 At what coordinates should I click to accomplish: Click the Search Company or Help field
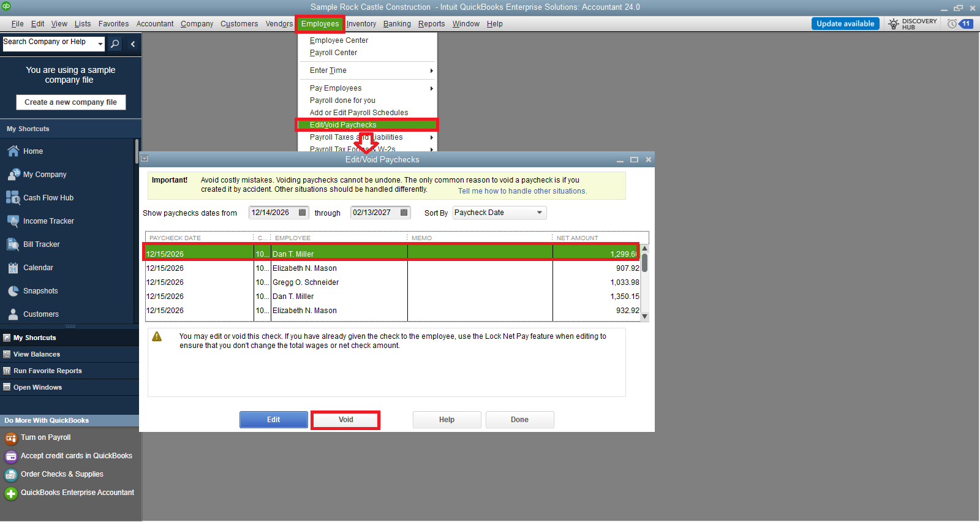(49, 43)
